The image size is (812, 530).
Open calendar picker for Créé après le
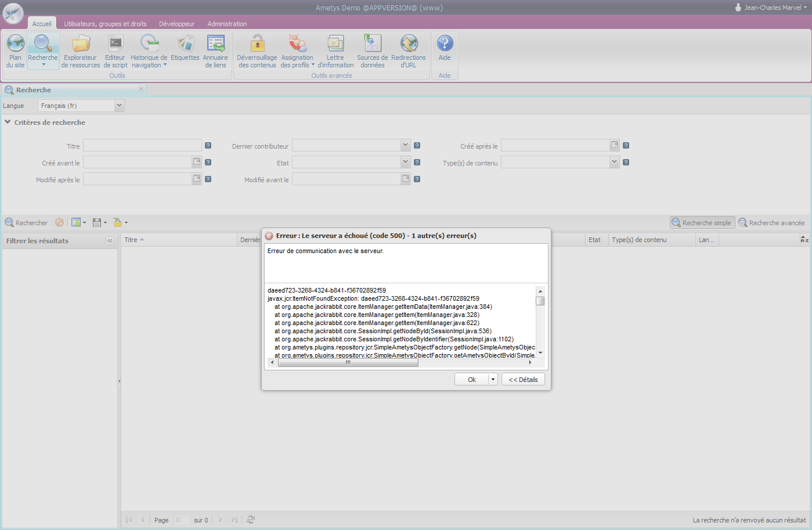point(615,145)
